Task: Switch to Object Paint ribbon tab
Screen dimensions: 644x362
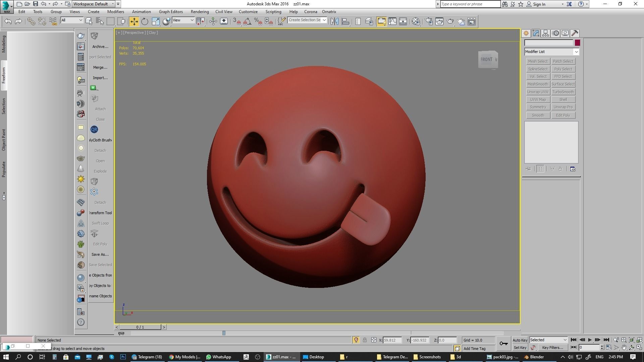Action: [x=4, y=140]
